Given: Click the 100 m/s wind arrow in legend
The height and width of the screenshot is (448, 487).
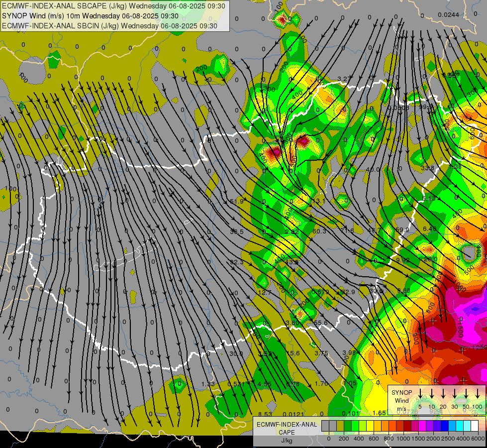Looking at the screenshot, I should point(478,393).
